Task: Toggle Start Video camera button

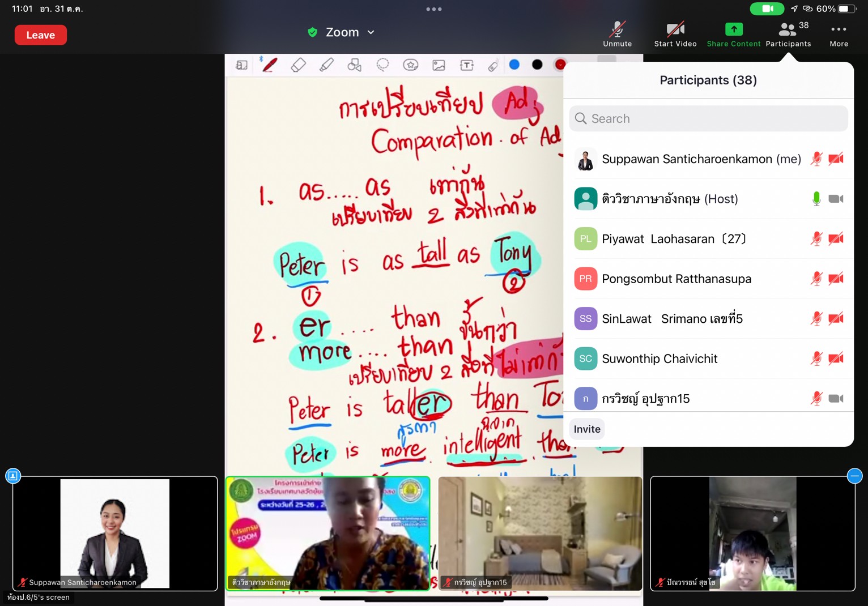Action: click(x=675, y=35)
